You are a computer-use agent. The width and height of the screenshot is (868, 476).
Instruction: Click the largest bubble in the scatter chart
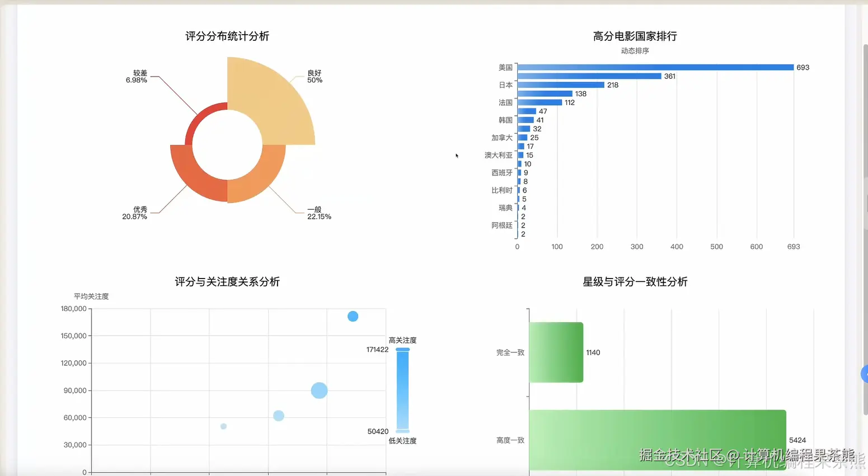(319, 390)
